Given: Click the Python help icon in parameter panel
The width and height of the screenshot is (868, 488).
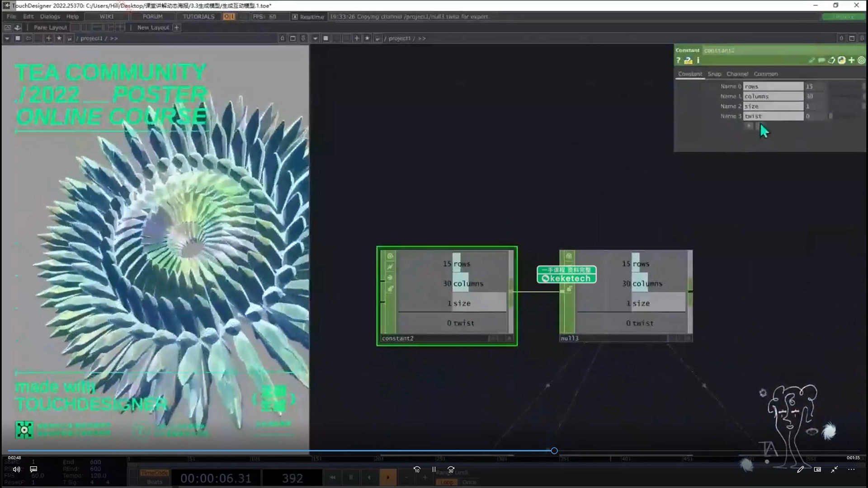Looking at the screenshot, I should [x=688, y=60].
